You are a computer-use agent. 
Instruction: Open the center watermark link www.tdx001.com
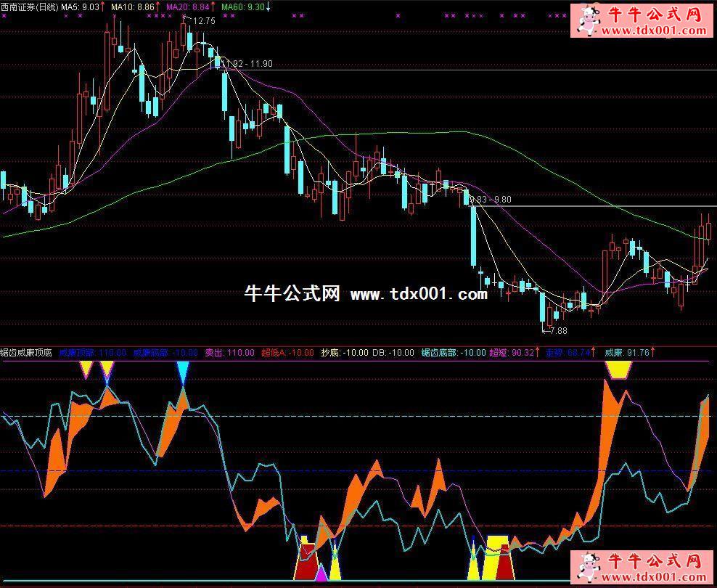point(419,294)
